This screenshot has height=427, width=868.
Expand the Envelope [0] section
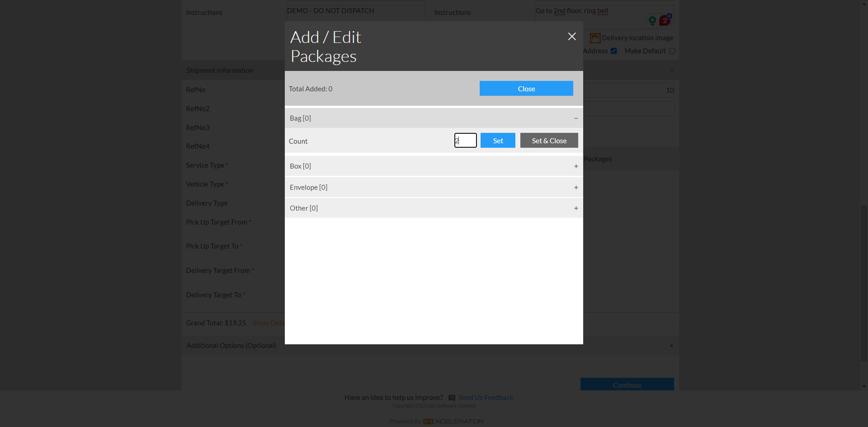pyautogui.click(x=576, y=188)
